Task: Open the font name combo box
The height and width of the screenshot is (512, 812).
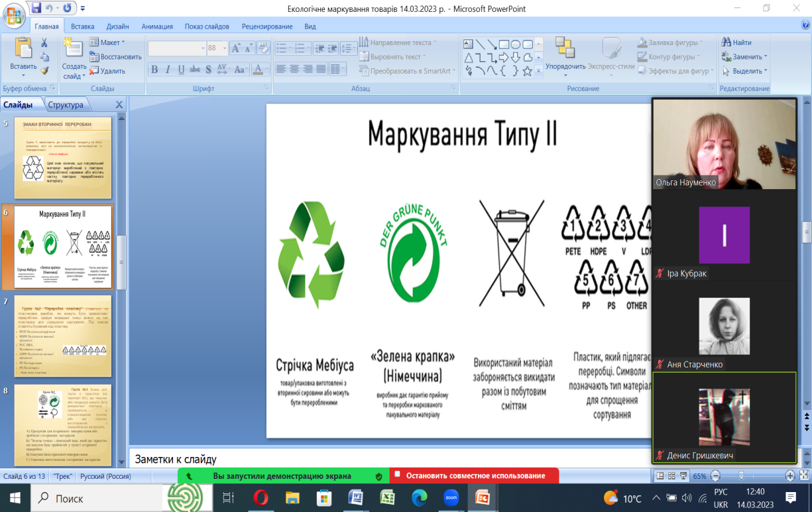Action: [x=177, y=48]
